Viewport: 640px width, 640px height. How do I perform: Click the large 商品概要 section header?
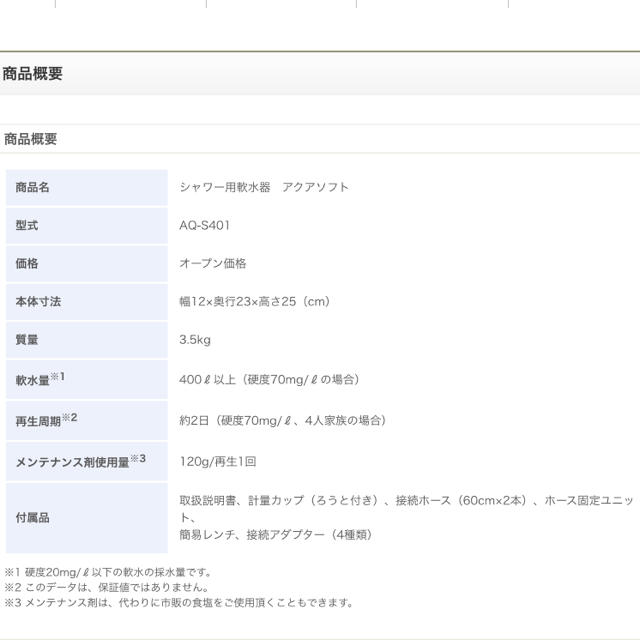click(x=33, y=74)
